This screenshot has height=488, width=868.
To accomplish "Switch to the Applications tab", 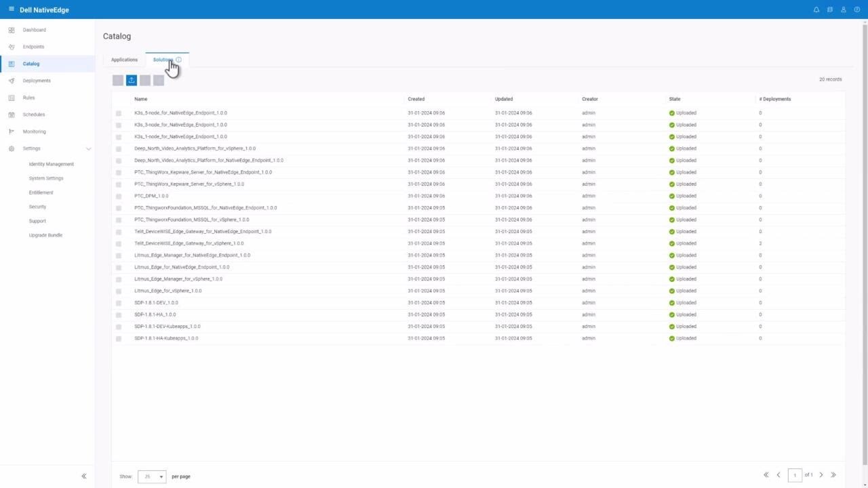I will point(124,60).
